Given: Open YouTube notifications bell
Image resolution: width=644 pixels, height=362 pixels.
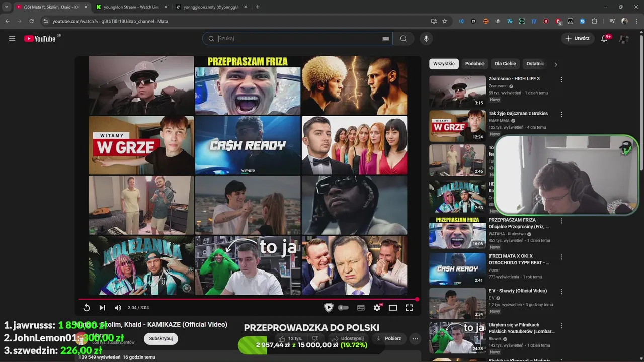Looking at the screenshot, I should pyautogui.click(x=604, y=39).
